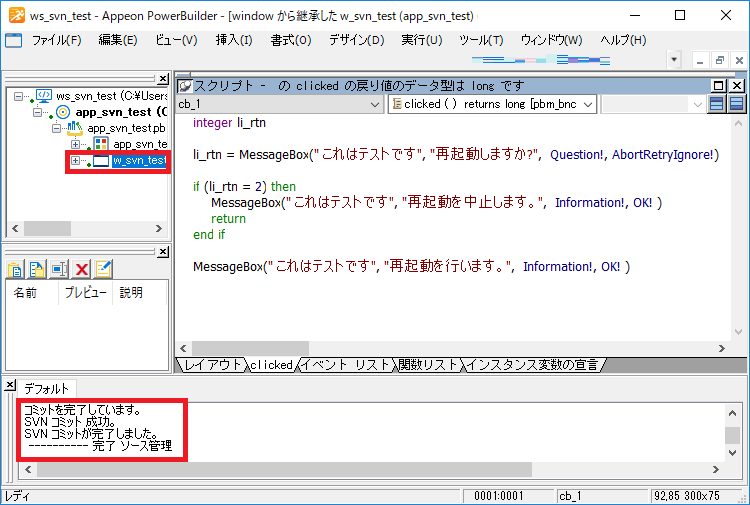Viewport: 750px width, 505px height.
Task: Click the プレビュー column header
Action: (x=85, y=293)
